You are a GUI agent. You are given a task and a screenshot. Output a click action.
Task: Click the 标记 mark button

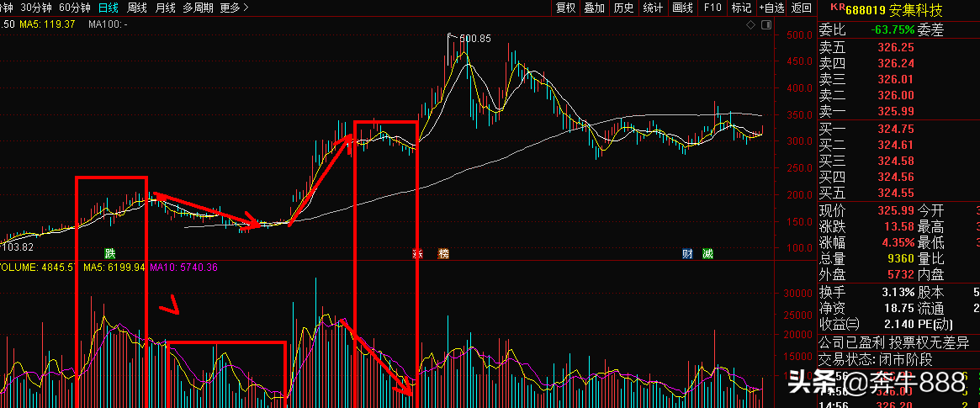pos(741,8)
